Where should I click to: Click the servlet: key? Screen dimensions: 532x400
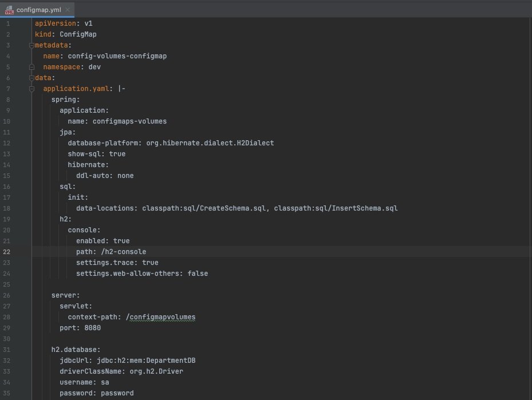(x=76, y=306)
